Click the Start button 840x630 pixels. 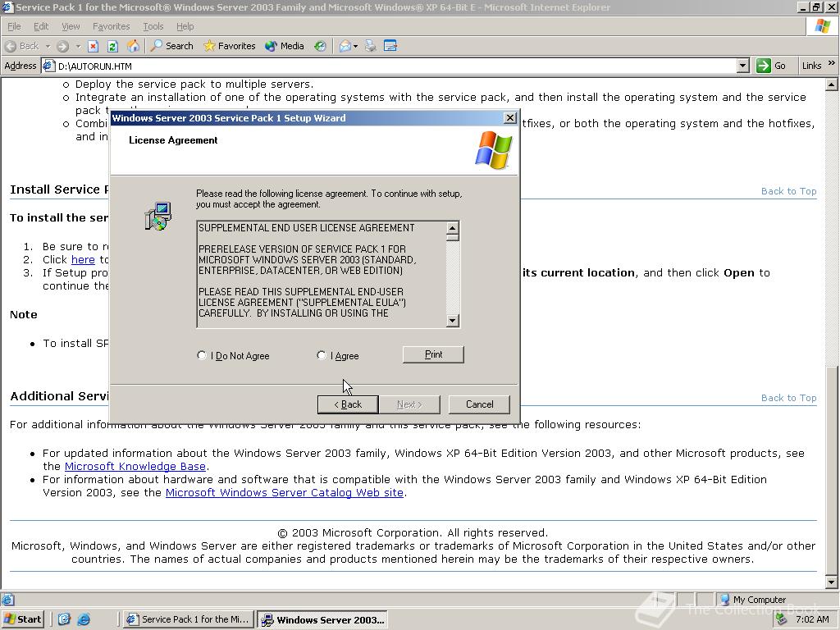click(x=22, y=619)
